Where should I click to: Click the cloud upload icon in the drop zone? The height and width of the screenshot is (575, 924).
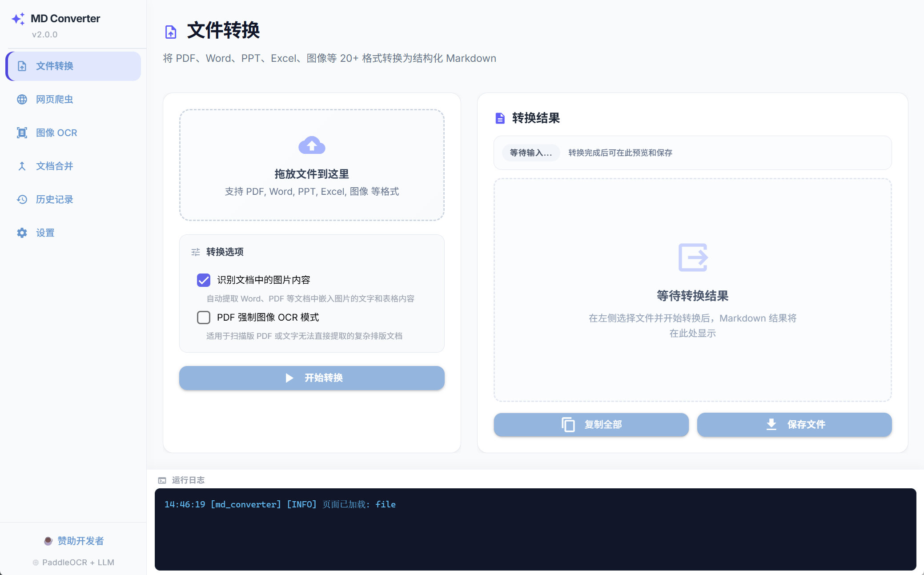pos(312,145)
